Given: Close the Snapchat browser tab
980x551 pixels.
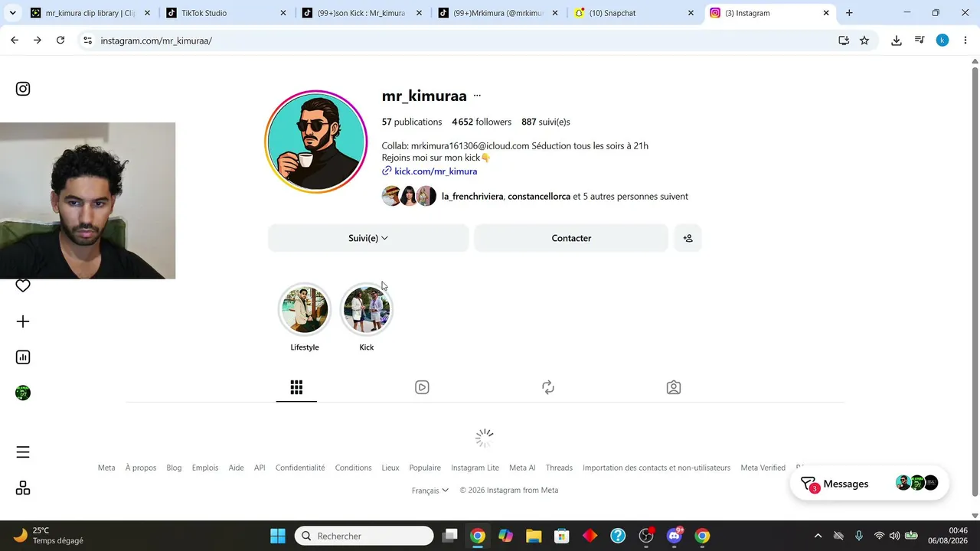Looking at the screenshot, I should (x=691, y=13).
